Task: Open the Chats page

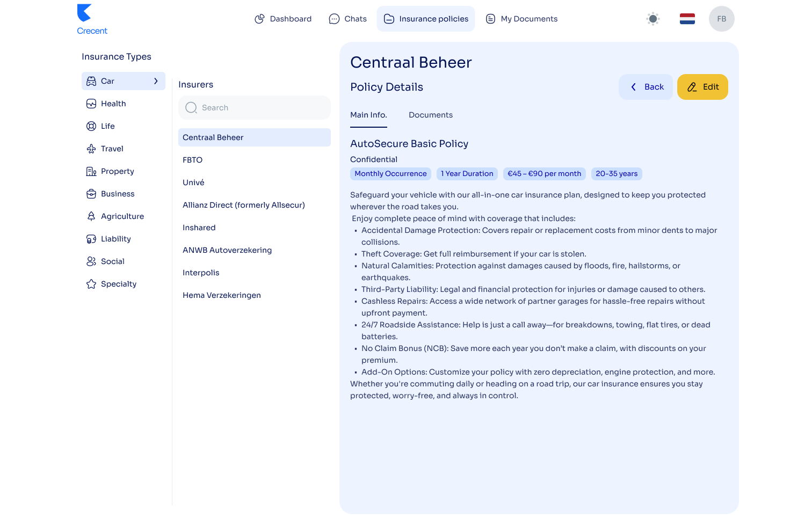Action: tap(347, 19)
